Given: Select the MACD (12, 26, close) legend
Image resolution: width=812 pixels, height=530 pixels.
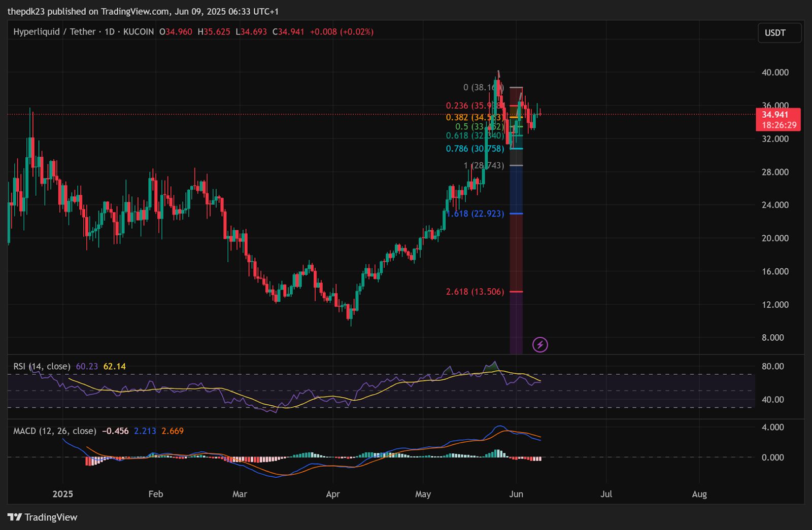Looking at the screenshot, I should coord(54,431).
